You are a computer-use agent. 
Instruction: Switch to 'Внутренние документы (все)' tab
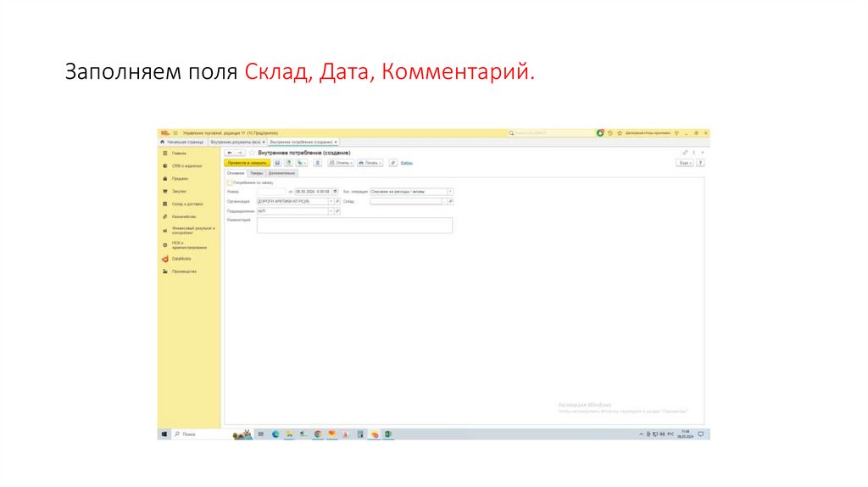click(236, 143)
